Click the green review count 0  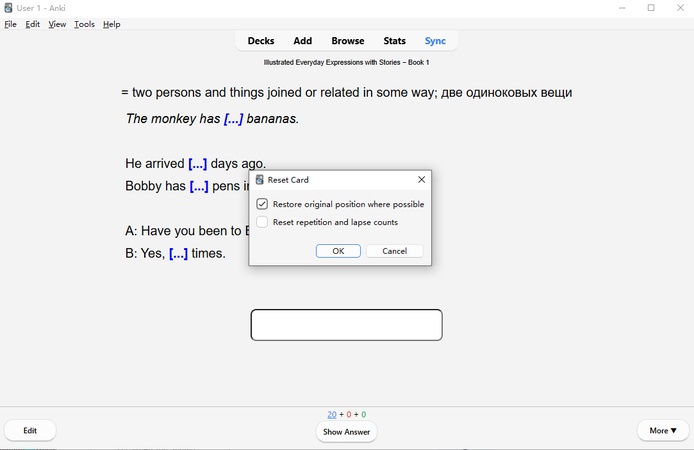[x=364, y=415]
